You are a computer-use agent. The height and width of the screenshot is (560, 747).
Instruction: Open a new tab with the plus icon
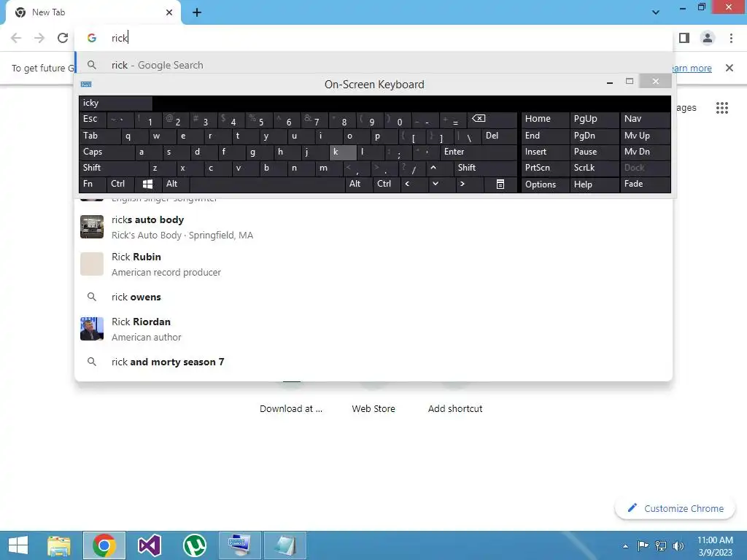click(197, 12)
